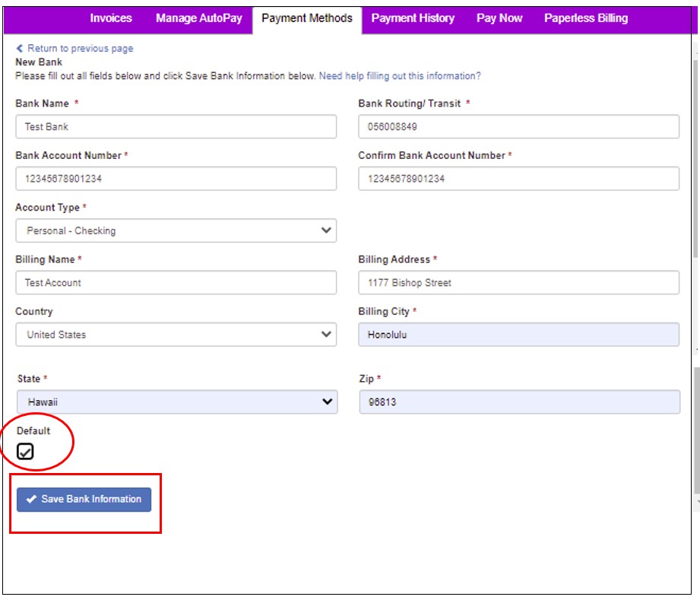Open the State dropdown showing Hawaii
The width and height of the screenshot is (700, 600).
177,402
